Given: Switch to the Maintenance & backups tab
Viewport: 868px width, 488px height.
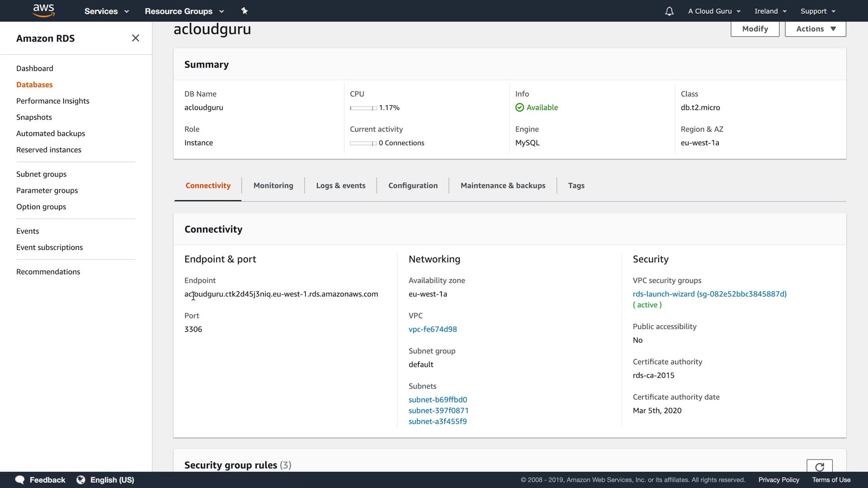Looking at the screenshot, I should click(x=503, y=186).
